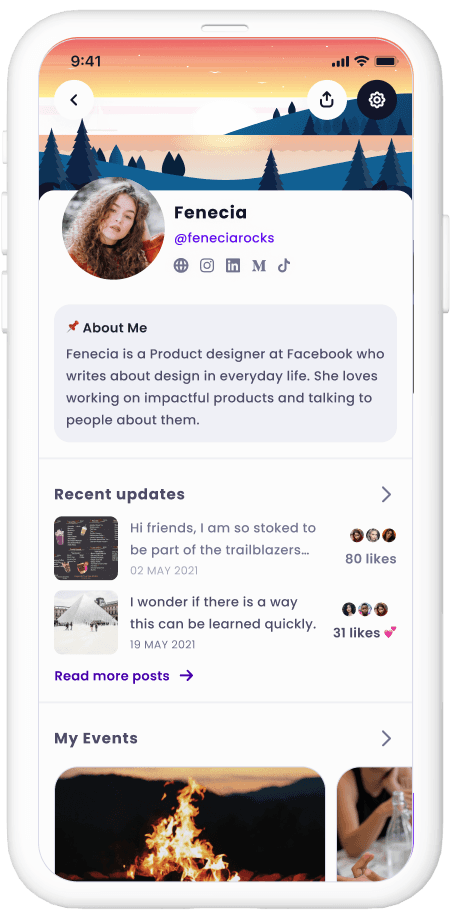Open the campfire event card
This screenshot has width=451, height=921.
pos(190,824)
